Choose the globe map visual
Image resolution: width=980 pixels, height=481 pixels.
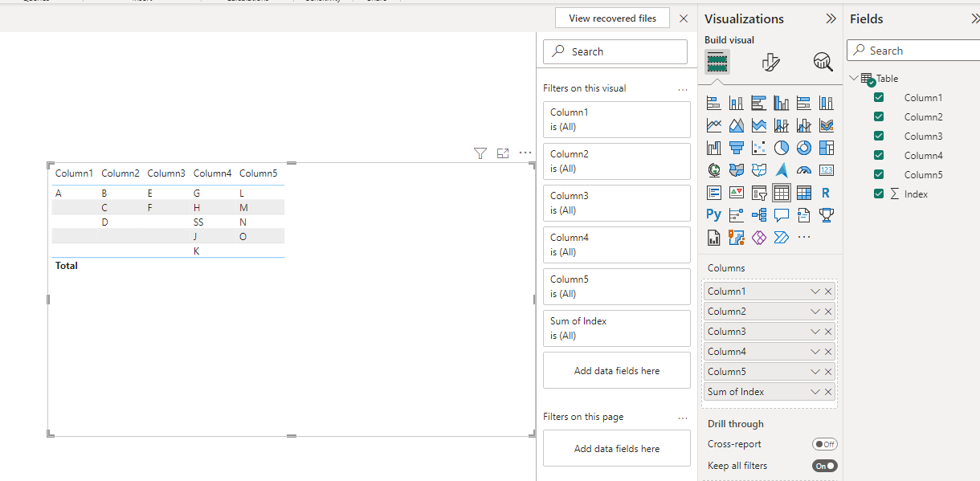pyautogui.click(x=714, y=170)
